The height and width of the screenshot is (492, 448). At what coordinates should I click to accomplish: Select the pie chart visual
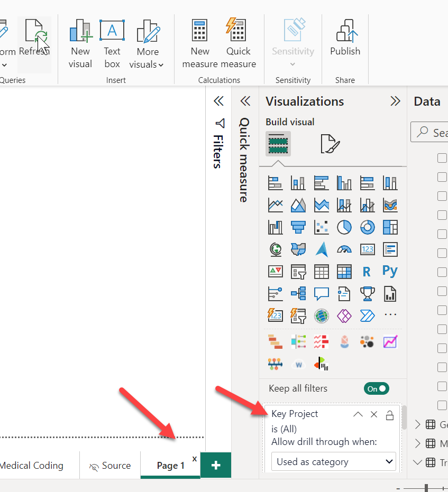click(344, 227)
